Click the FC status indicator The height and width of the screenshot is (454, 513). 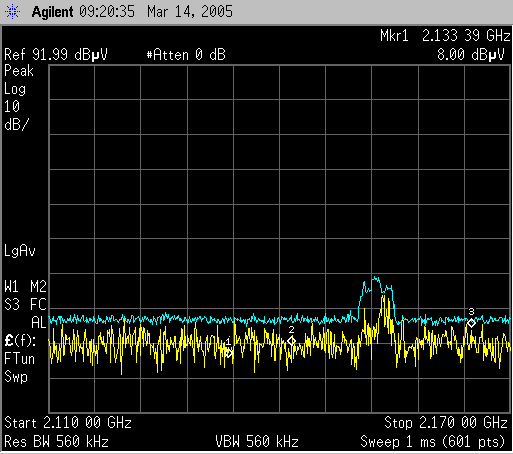[38, 304]
